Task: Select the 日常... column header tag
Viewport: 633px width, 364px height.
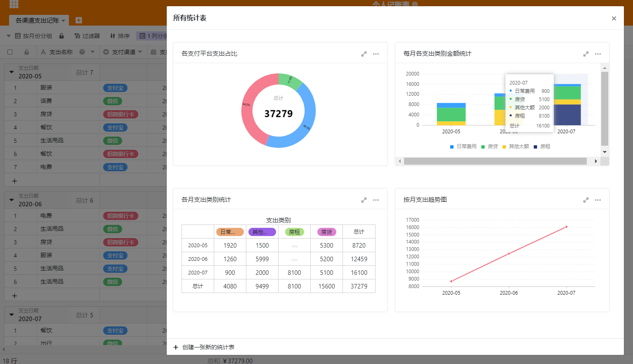Action: [230, 232]
